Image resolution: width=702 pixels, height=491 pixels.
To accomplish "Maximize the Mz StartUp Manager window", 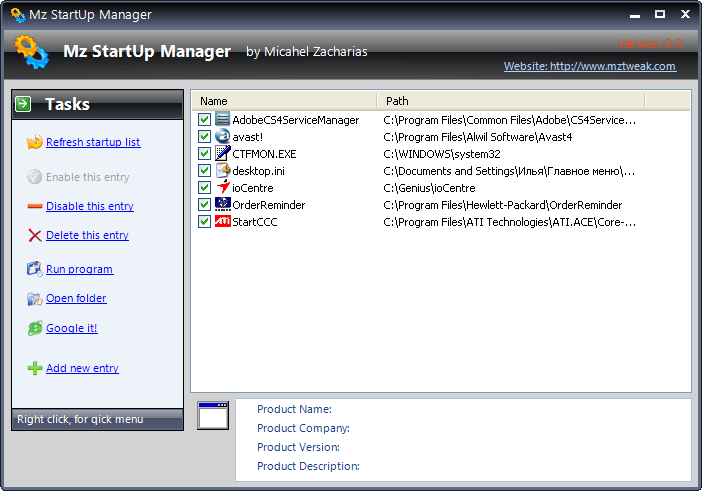I will (x=659, y=14).
